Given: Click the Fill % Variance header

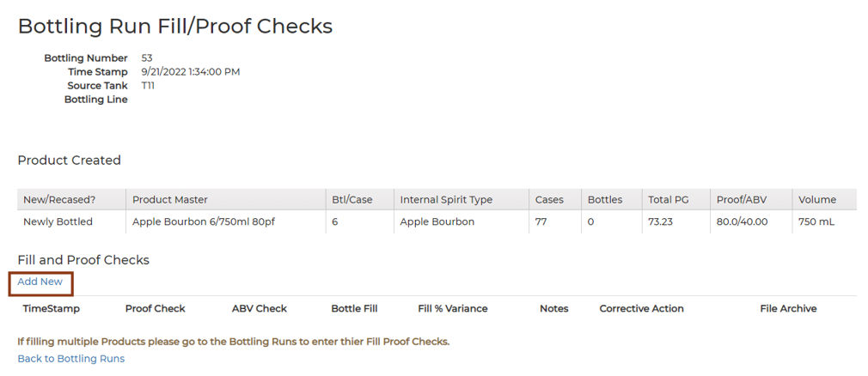Looking at the screenshot, I should click(x=452, y=308).
